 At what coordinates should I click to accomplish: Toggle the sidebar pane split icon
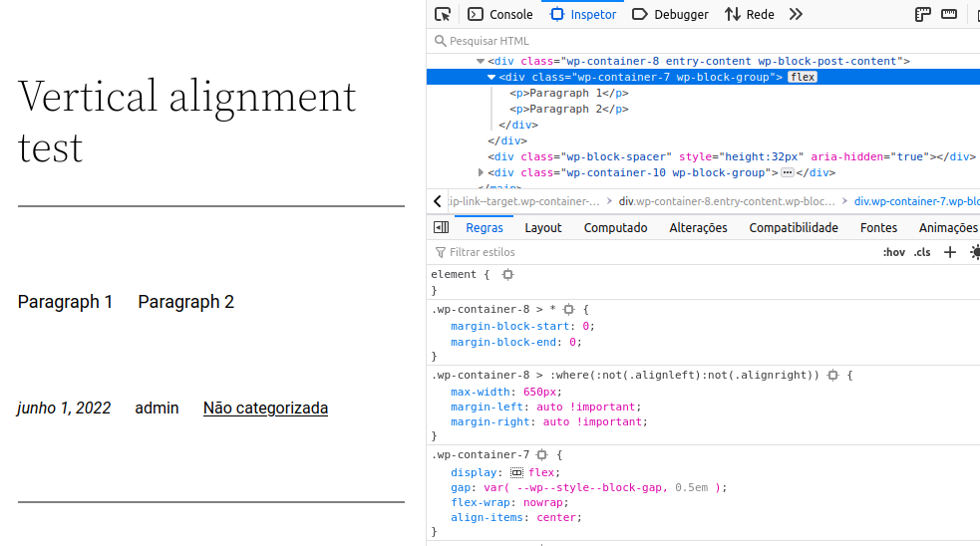(442, 227)
